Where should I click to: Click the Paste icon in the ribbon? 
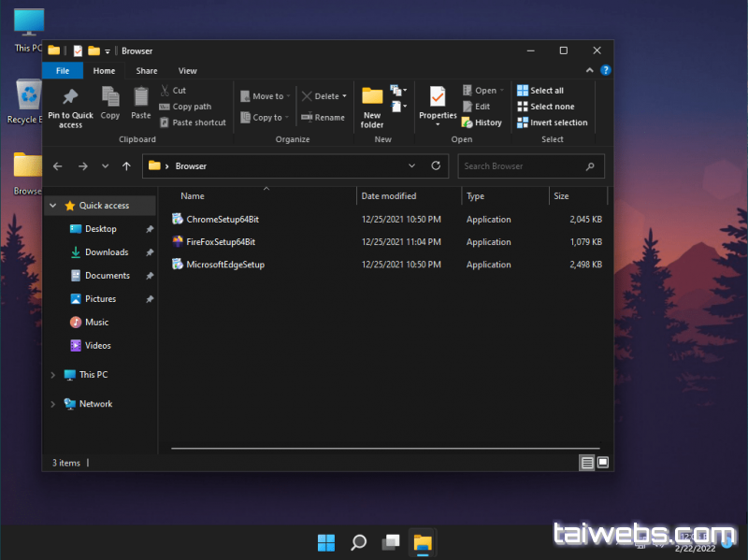tap(141, 98)
